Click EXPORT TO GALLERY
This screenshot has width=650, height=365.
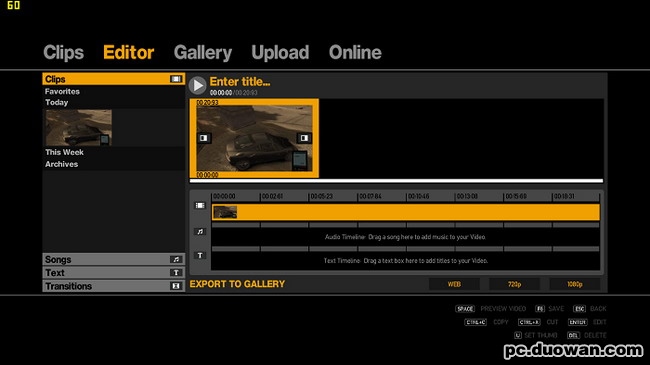pyautogui.click(x=237, y=284)
